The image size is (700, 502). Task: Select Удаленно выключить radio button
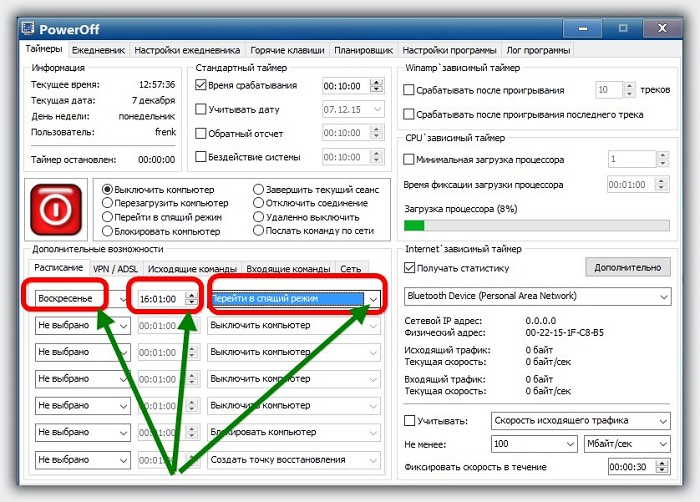coord(258,217)
